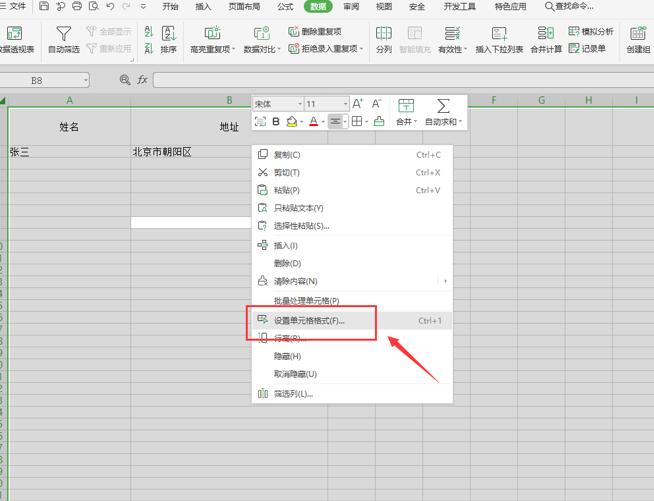
Task: Open the 页面布局 tab
Action: (x=244, y=6)
